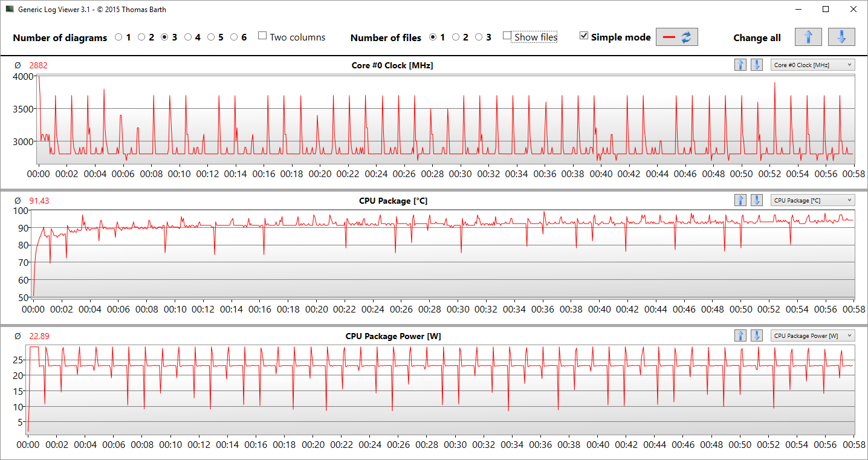Viewport: 868px width, 460px height.
Task: Click down arrow for Core #0 Clock diagram
Action: (x=756, y=65)
